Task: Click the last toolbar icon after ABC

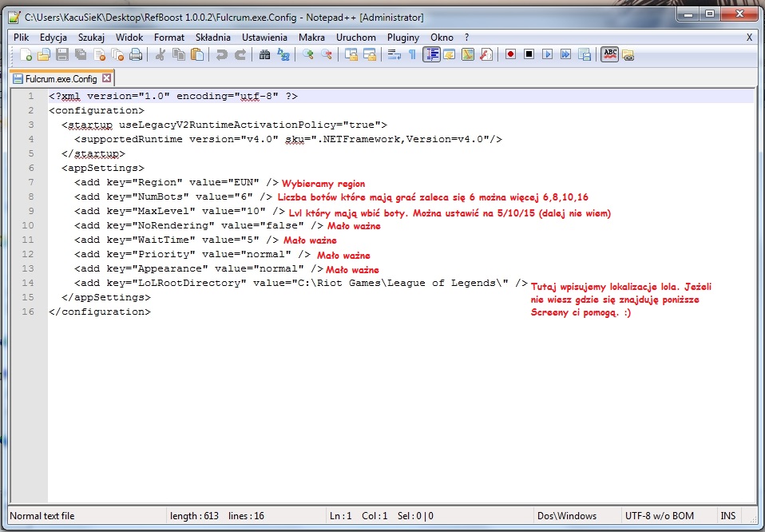Action: pos(628,54)
